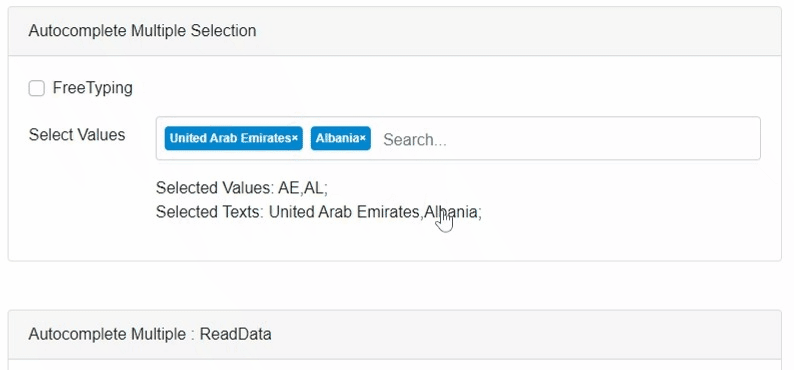Remove the United Arab Emirates tag using ×
794x370 pixels.
295,139
